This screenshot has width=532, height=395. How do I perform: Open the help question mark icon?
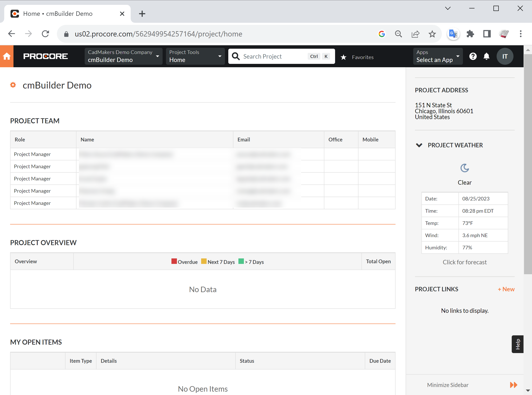click(x=473, y=56)
